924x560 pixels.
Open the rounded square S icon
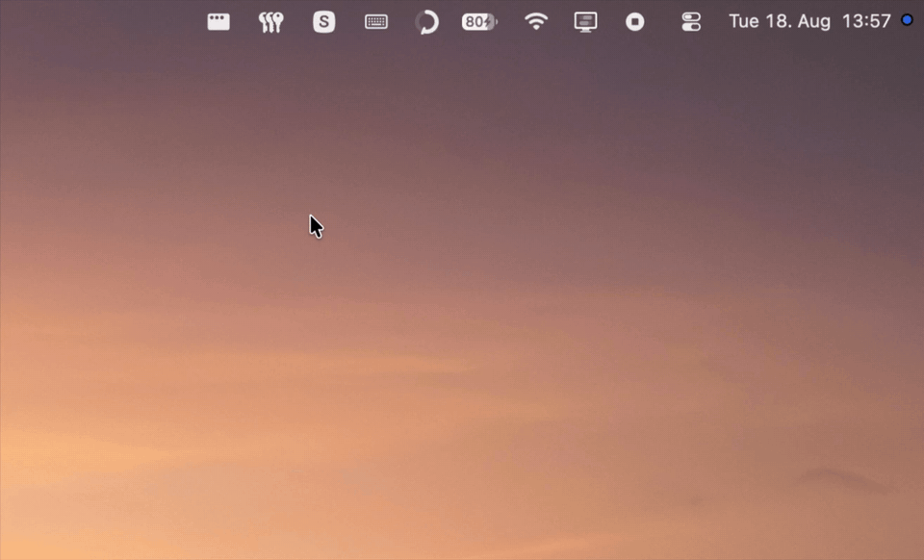click(323, 22)
